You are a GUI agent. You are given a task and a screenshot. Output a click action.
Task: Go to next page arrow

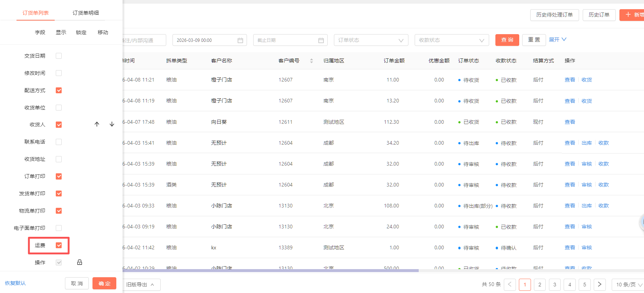click(x=600, y=285)
